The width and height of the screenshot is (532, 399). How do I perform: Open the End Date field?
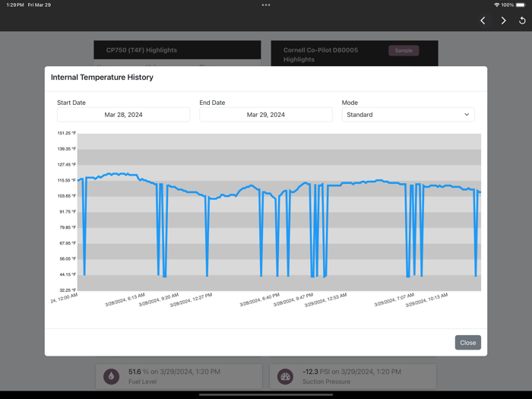tap(266, 115)
